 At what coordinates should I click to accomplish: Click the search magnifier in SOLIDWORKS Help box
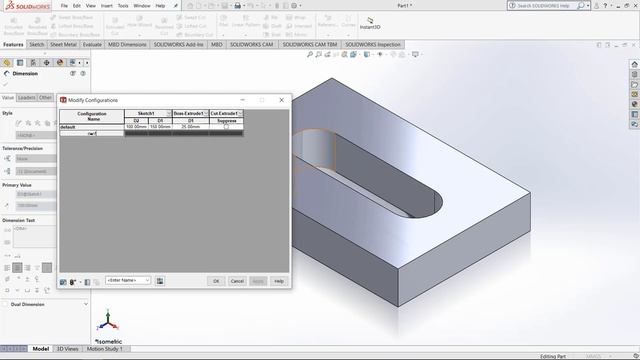pyautogui.click(x=580, y=6)
